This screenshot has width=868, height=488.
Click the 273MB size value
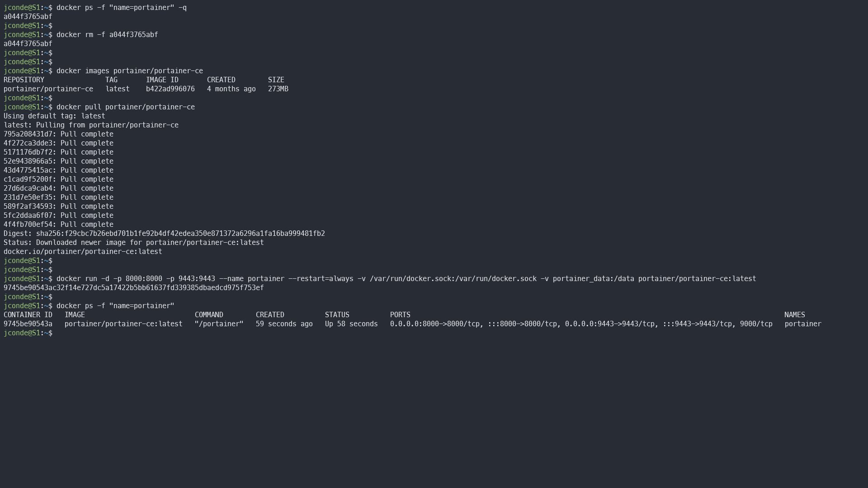pyautogui.click(x=278, y=89)
